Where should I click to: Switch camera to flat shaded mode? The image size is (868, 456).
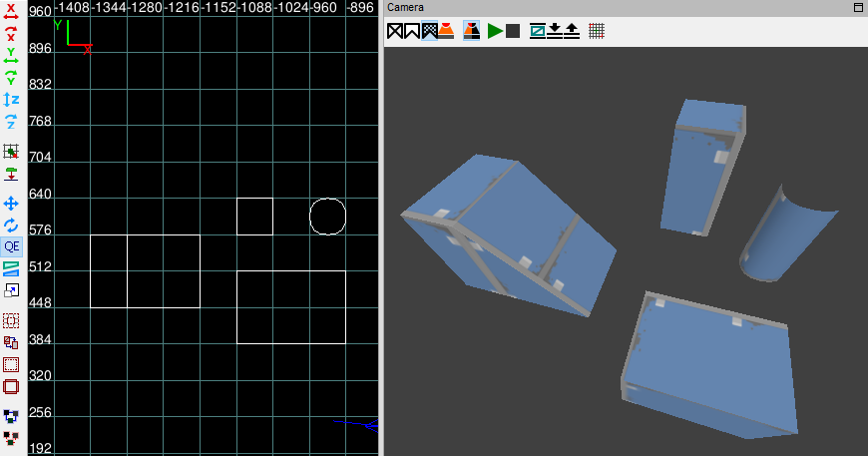[x=412, y=31]
